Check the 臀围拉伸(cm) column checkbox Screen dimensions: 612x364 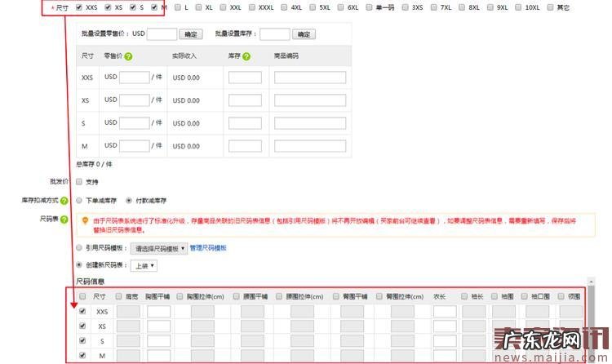[x=379, y=296]
